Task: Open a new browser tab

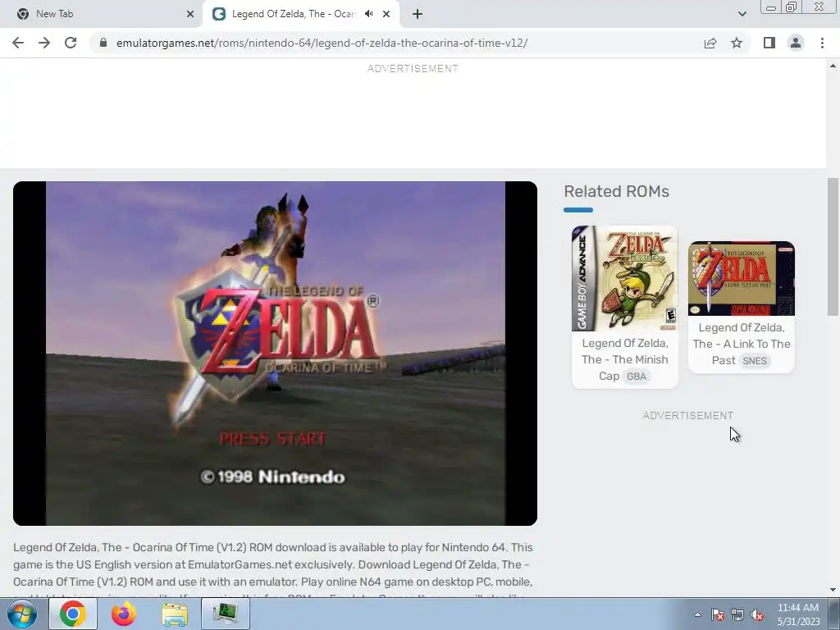Action: pyautogui.click(x=418, y=14)
